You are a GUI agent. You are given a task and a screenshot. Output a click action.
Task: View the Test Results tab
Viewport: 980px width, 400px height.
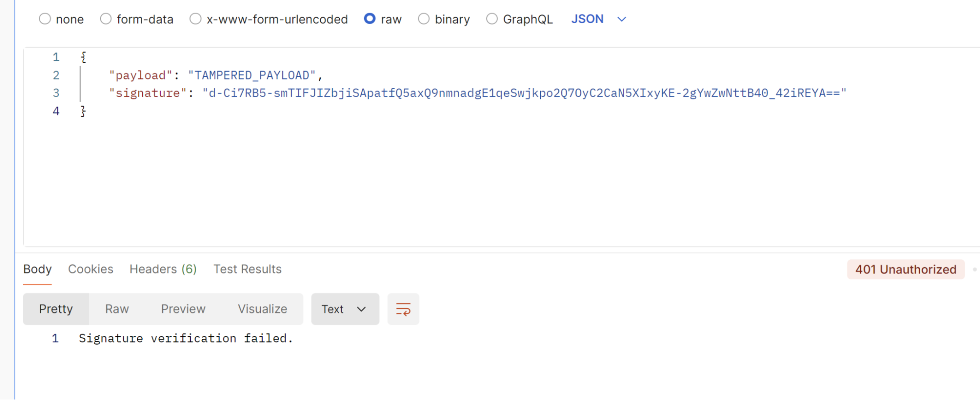(248, 269)
